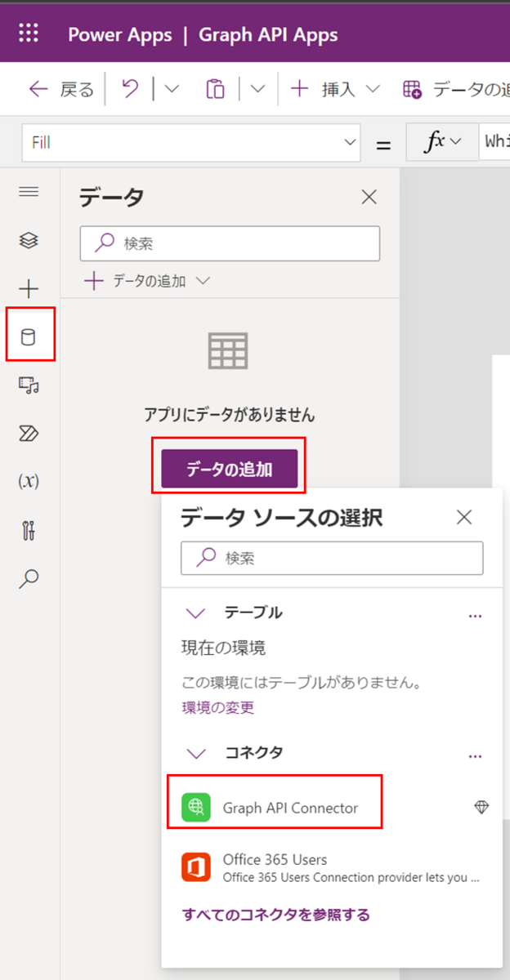Click the premium diamond icon
The image size is (510, 980).
(x=482, y=808)
